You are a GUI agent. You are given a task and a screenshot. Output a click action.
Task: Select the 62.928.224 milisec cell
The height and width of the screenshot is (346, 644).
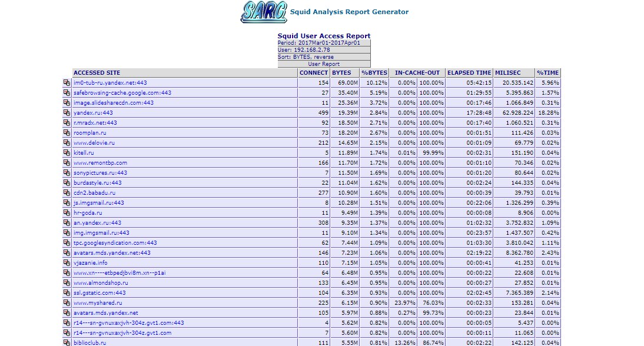click(x=514, y=112)
